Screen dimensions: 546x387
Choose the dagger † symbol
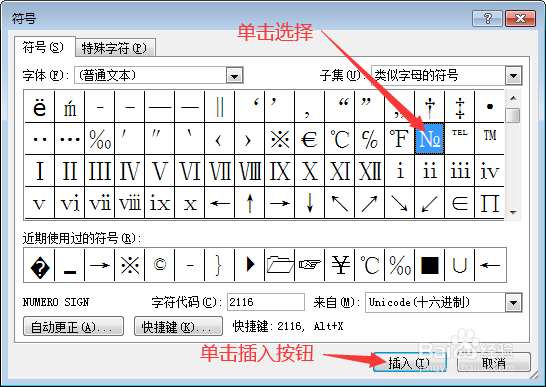pos(429,107)
